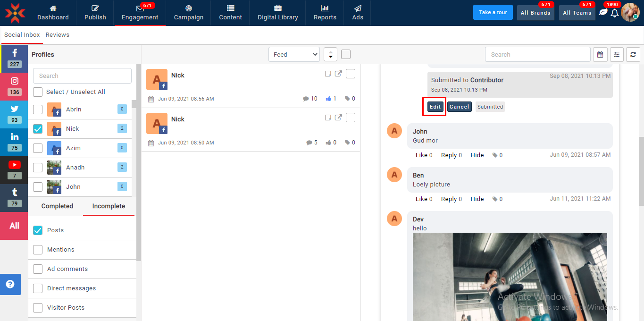Refresh the inbox with the reload icon
644x321 pixels.
click(633, 55)
